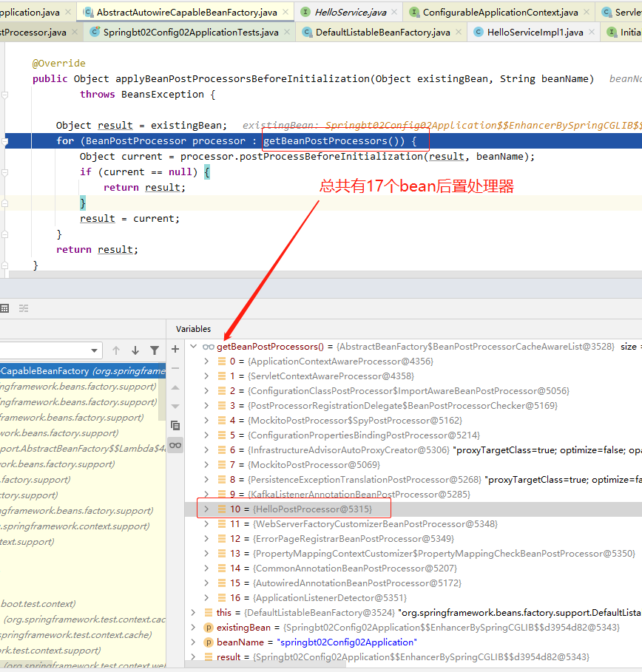Switch to DefaultListableBeanFactory.java tab
The width and height of the screenshot is (642, 672).
point(382,32)
